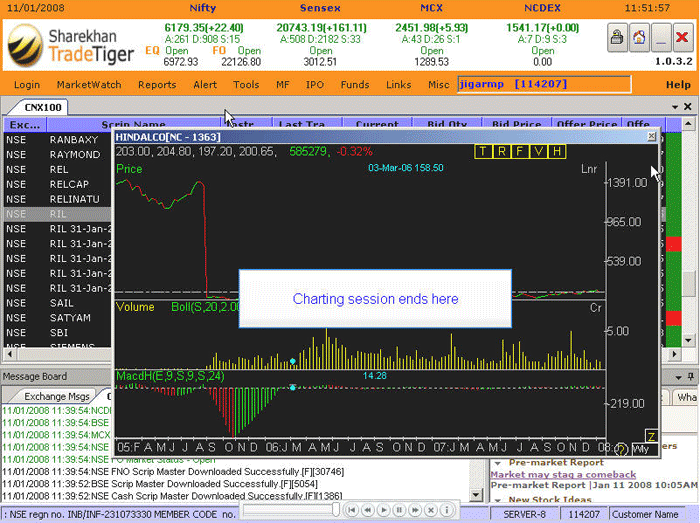Collapse the Pre-market Report section

[498, 463]
